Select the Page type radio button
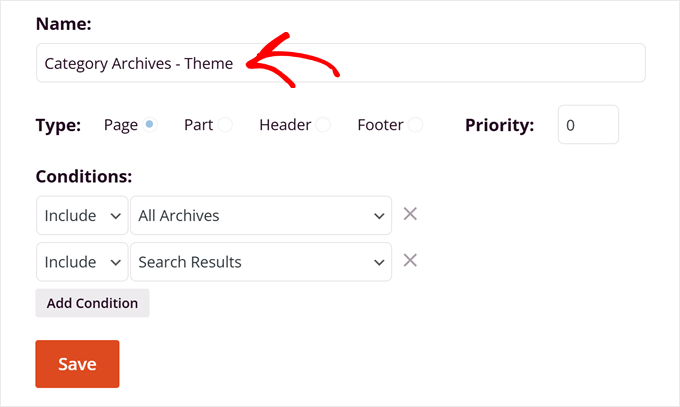The width and height of the screenshot is (680, 407). click(x=150, y=125)
